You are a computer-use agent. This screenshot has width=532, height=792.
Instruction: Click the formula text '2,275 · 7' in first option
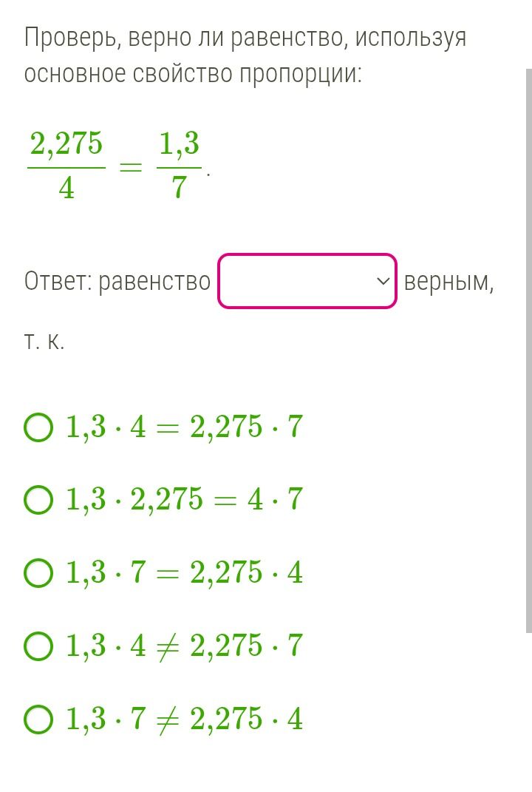pos(246,427)
